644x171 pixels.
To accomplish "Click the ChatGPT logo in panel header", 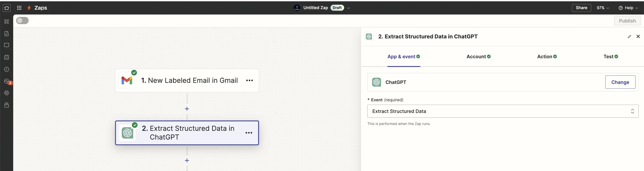I will coord(369,36).
